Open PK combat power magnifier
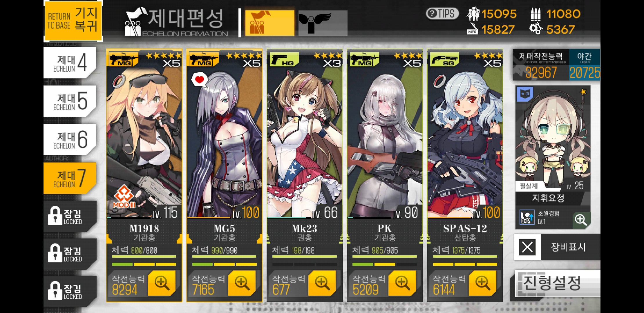 click(402, 283)
